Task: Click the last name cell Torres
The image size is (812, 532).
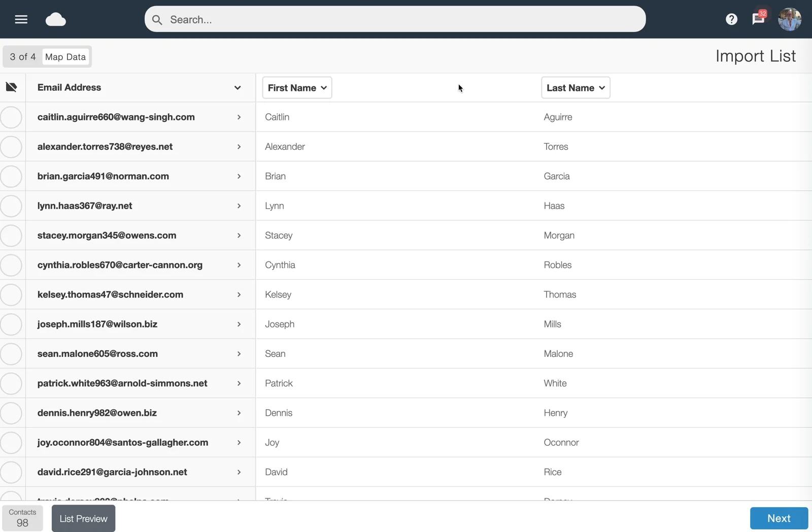Action: pyautogui.click(x=556, y=147)
